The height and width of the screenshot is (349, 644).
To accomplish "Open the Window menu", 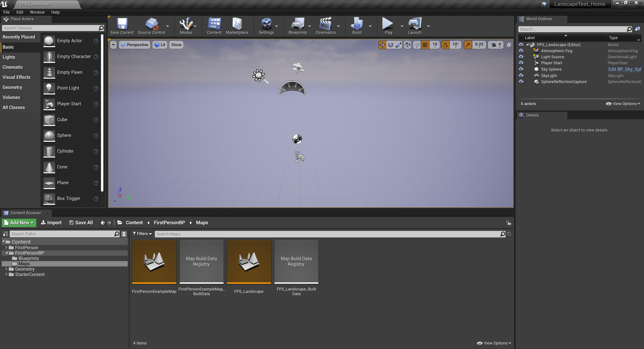I will pos(37,12).
